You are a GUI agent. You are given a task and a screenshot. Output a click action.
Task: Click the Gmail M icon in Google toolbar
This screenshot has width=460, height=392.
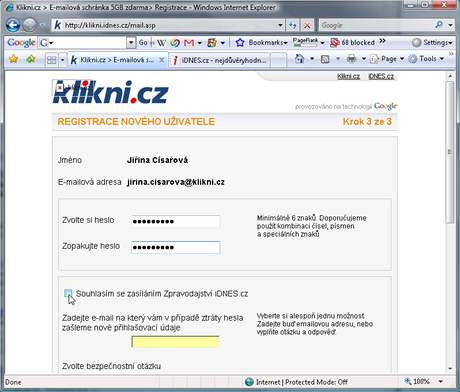[189, 43]
